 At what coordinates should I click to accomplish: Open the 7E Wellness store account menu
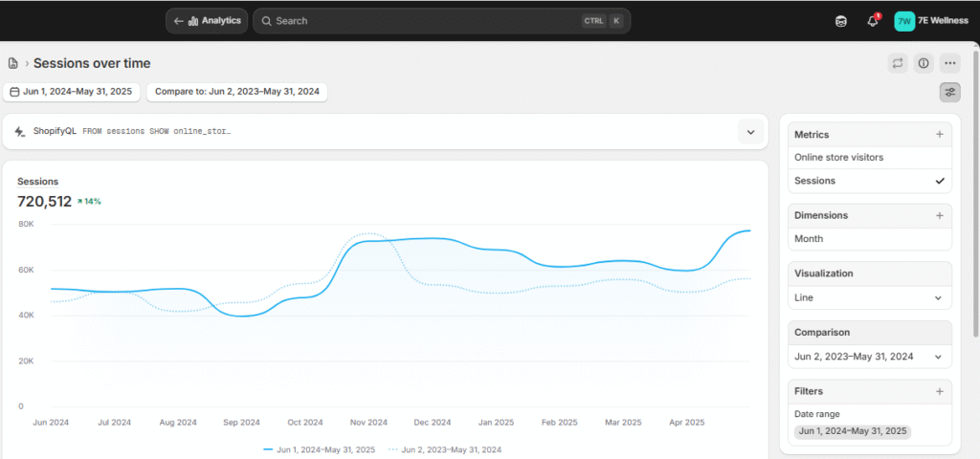point(932,21)
